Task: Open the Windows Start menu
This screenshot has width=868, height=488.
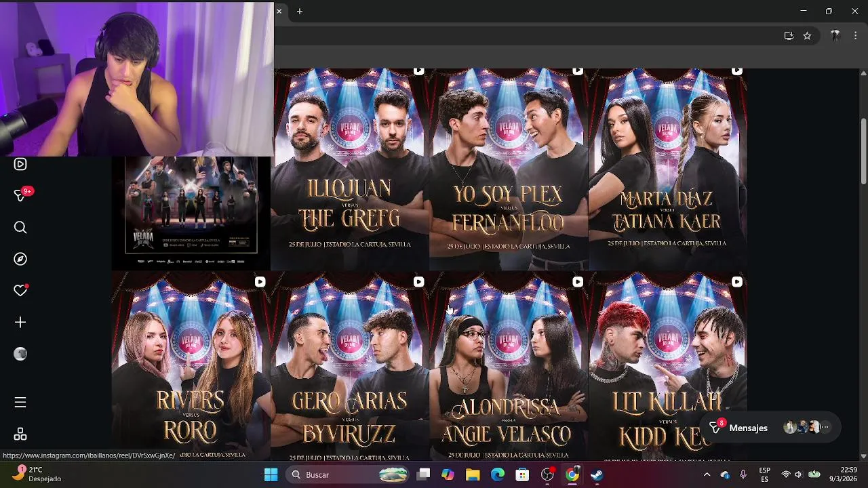Action: pos(271,474)
